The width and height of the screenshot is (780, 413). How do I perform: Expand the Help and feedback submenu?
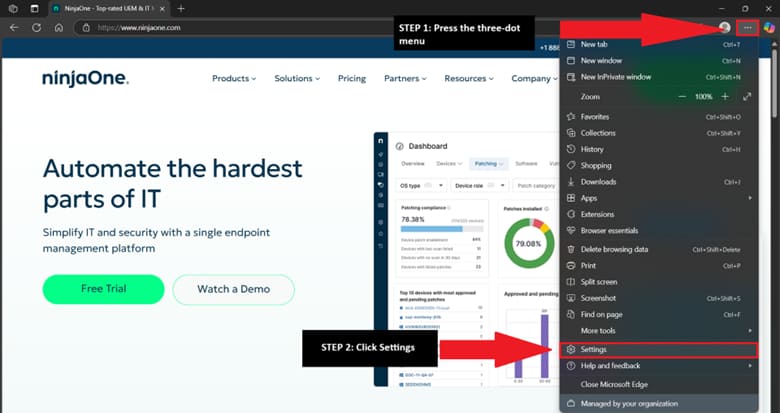click(659, 366)
